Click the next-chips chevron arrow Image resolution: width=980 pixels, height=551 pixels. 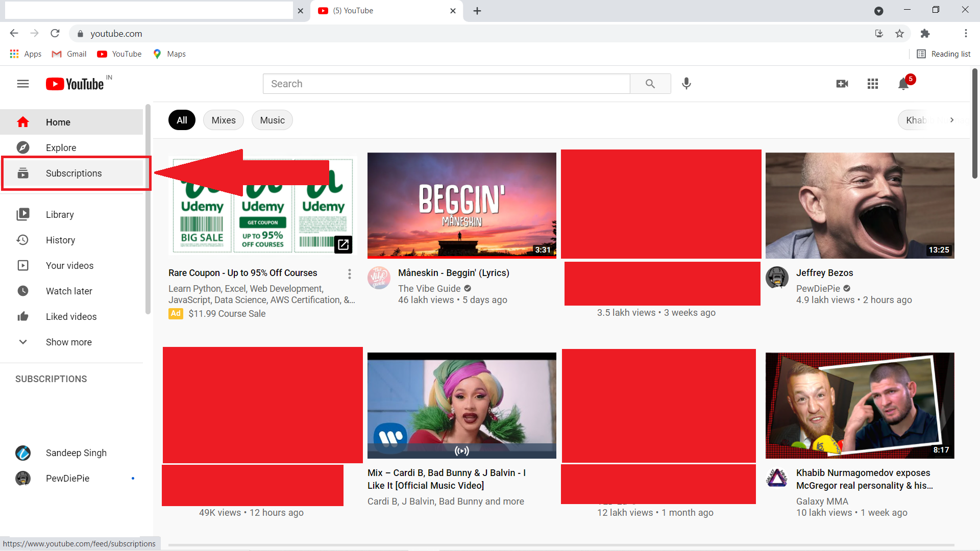pyautogui.click(x=952, y=120)
